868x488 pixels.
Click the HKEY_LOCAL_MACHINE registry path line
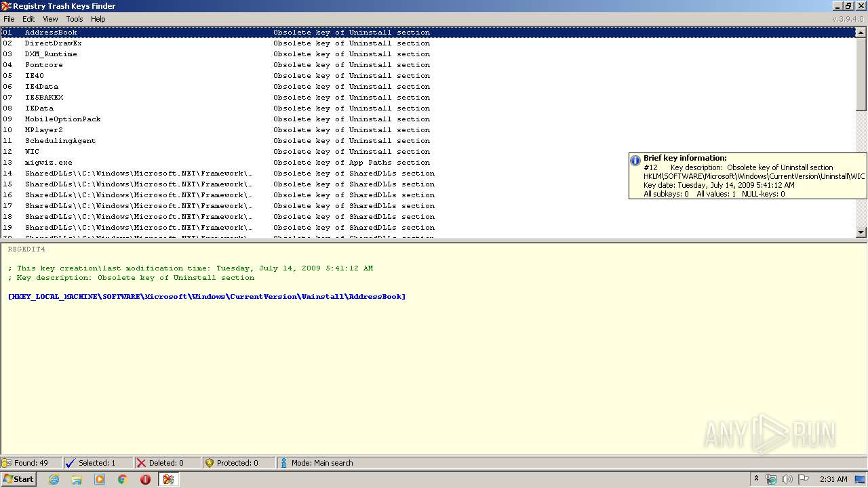coord(207,297)
